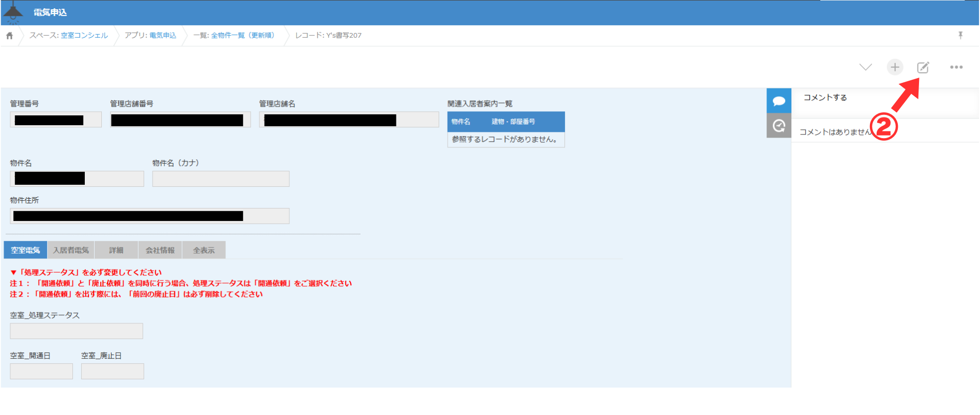This screenshot has width=980, height=415.
Task: Select the 空室電気 tab
Action: pyautogui.click(x=25, y=250)
